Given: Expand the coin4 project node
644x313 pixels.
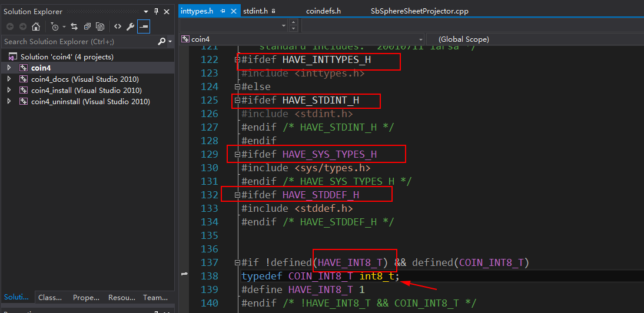Looking at the screenshot, I should click(9, 68).
